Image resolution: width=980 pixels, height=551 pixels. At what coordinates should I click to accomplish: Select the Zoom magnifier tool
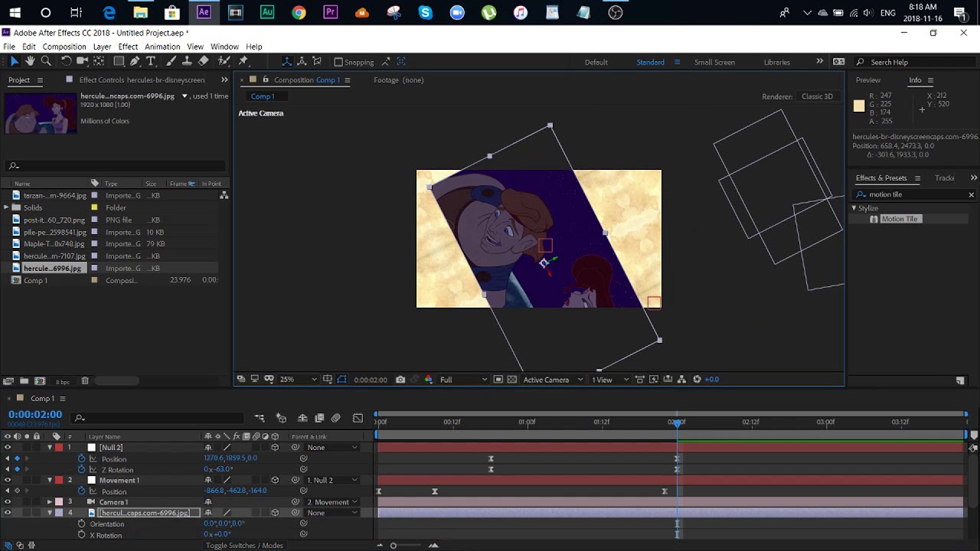46,61
